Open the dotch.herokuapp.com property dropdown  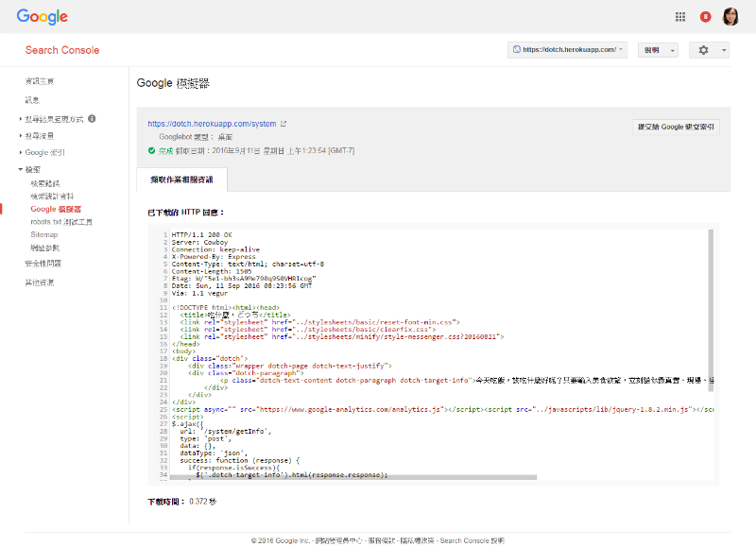click(568, 50)
